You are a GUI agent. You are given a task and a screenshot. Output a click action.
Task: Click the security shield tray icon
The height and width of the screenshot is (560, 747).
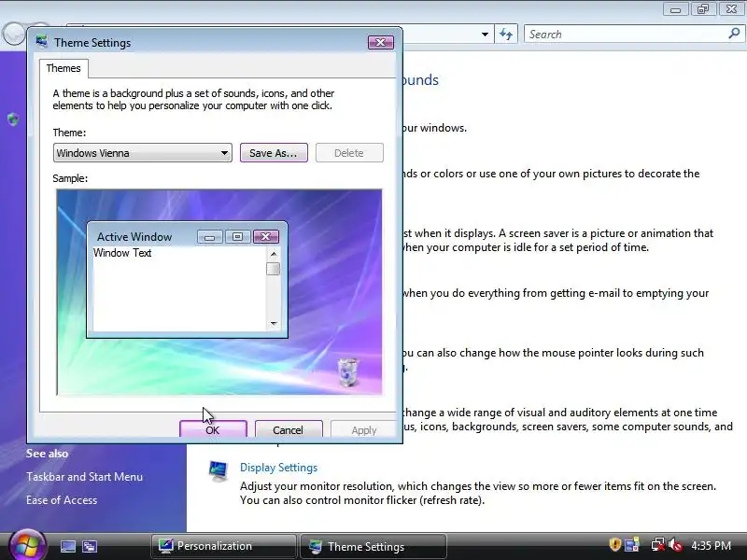pos(615,545)
